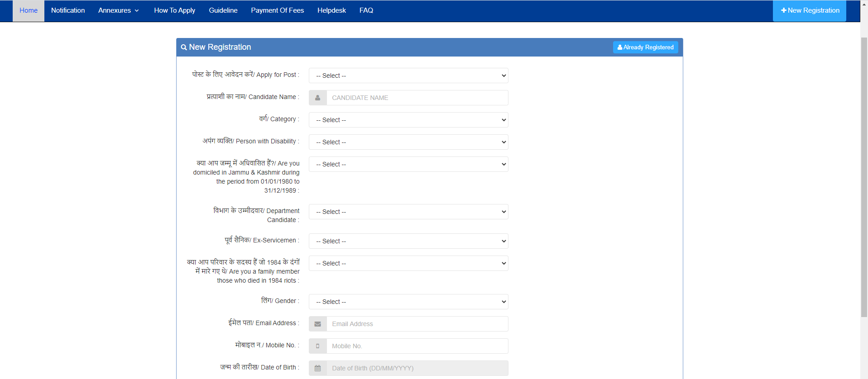The width and height of the screenshot is (868, 379).
Task: Click the calendar icon beside Date of Birth
Action: (318, 368)
